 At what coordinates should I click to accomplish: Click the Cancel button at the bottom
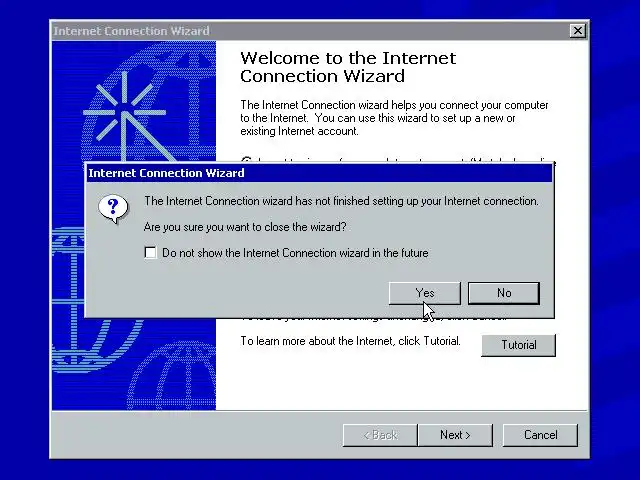(x=540, y=435)
